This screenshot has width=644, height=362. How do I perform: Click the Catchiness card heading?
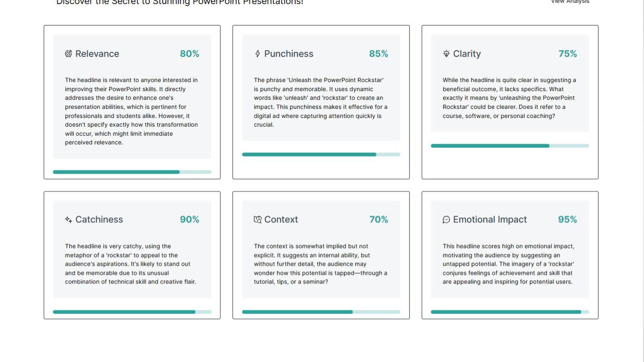[x=99, y=220]
